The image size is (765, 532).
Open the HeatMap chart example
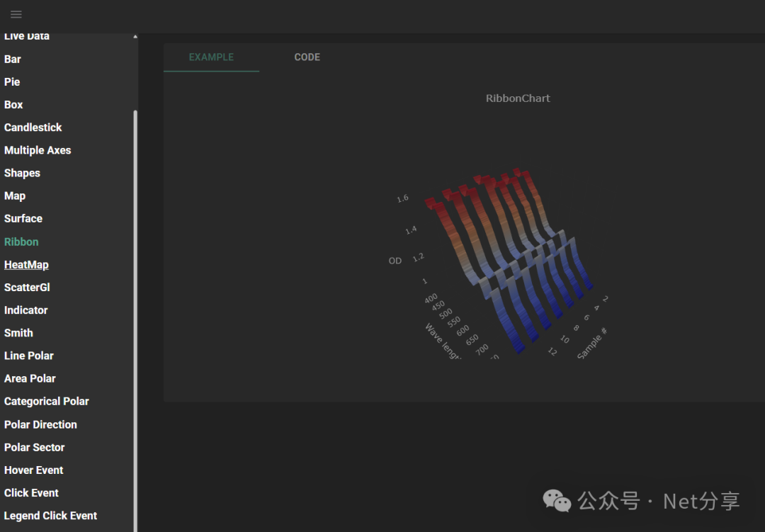[26, 264]
